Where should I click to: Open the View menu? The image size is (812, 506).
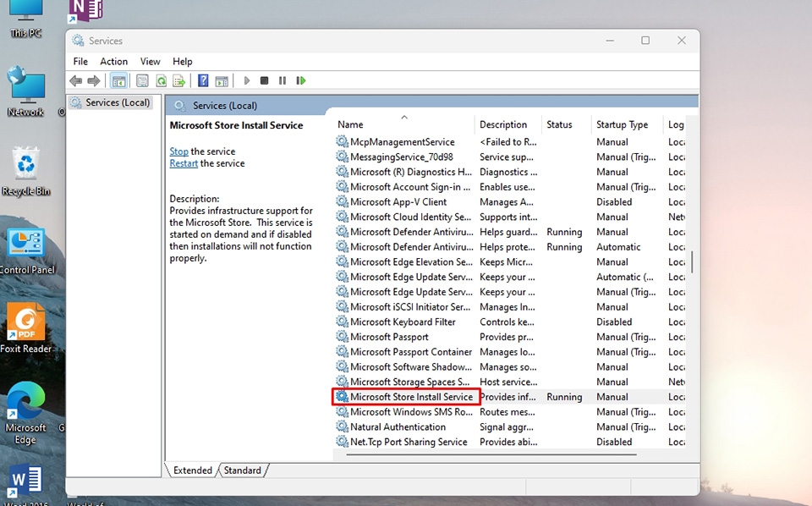(x=151, y=62)
